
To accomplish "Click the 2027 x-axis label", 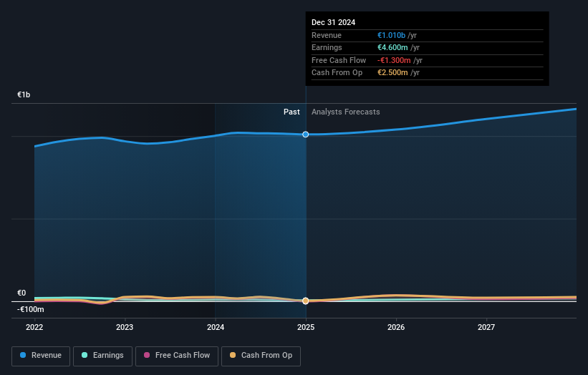I will (x=486, y=328).
